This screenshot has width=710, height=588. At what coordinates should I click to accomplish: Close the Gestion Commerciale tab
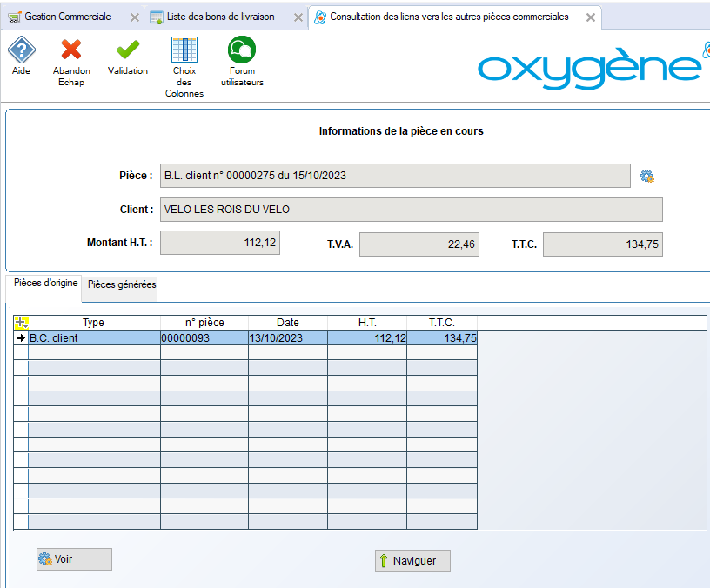coord(134,17)
